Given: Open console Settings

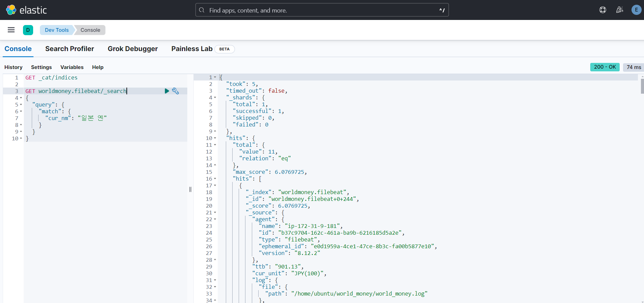Looking at the screenshot, I should tap(42, 67).
